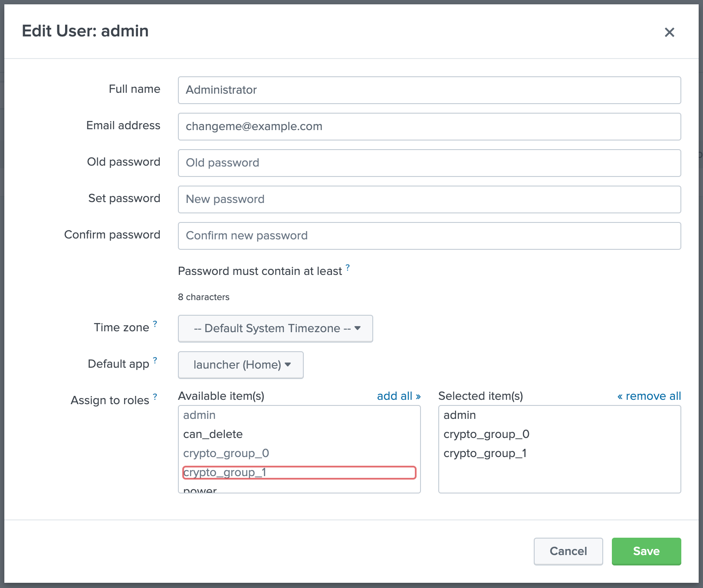
Task: Select crypto_group_0 in Available items
Action: click(x=299, y=453)
